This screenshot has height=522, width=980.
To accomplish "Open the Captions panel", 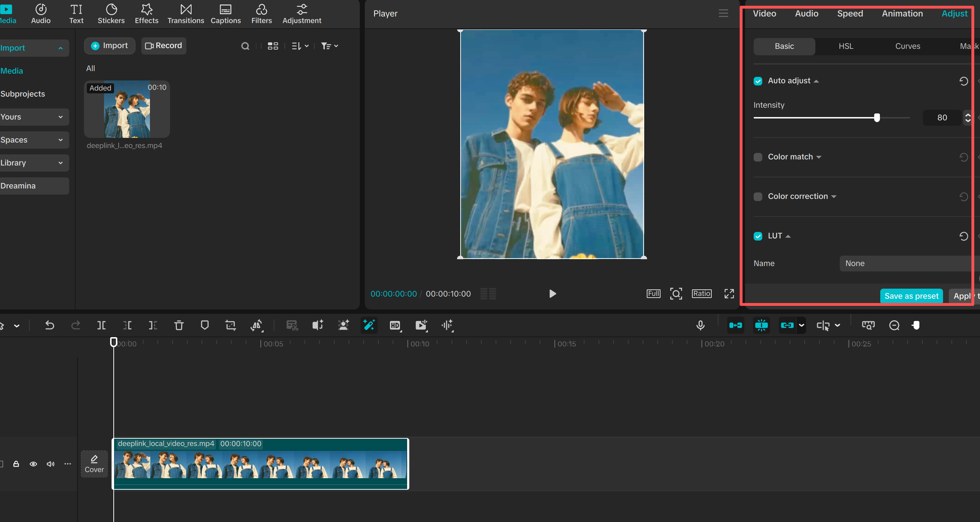I will pyautogui.click(x=226, y=14).
